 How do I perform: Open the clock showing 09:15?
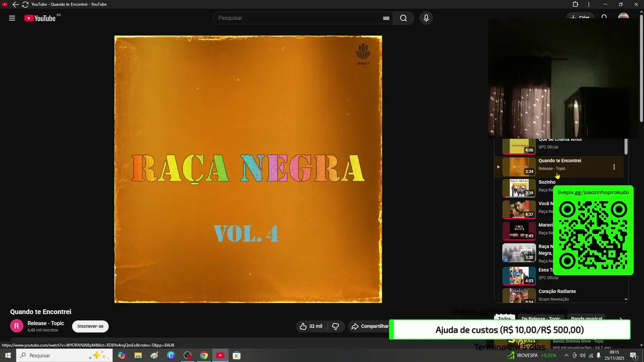tap(614, 355)
